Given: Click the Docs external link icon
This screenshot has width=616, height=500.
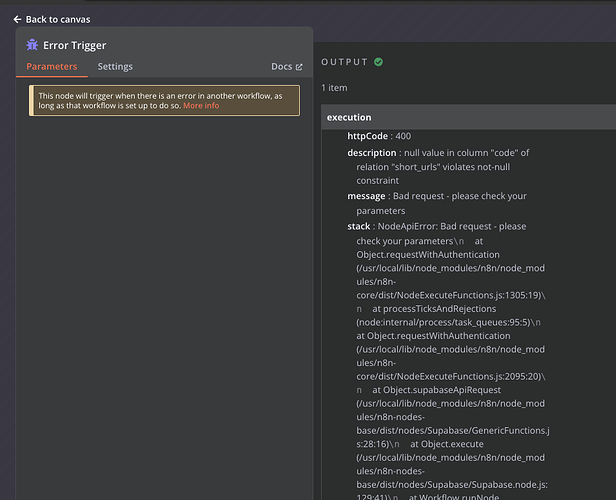Looking at the screenshot, I should coord(299,67).
